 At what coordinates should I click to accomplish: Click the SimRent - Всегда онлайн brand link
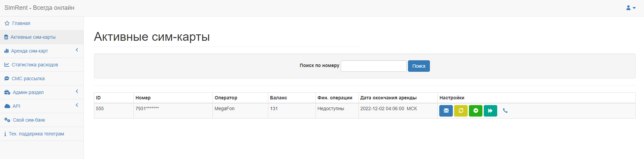pos(39,8)
